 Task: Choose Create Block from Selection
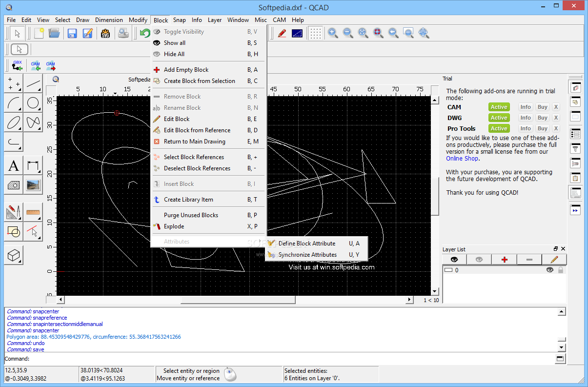tap(208, 81)
